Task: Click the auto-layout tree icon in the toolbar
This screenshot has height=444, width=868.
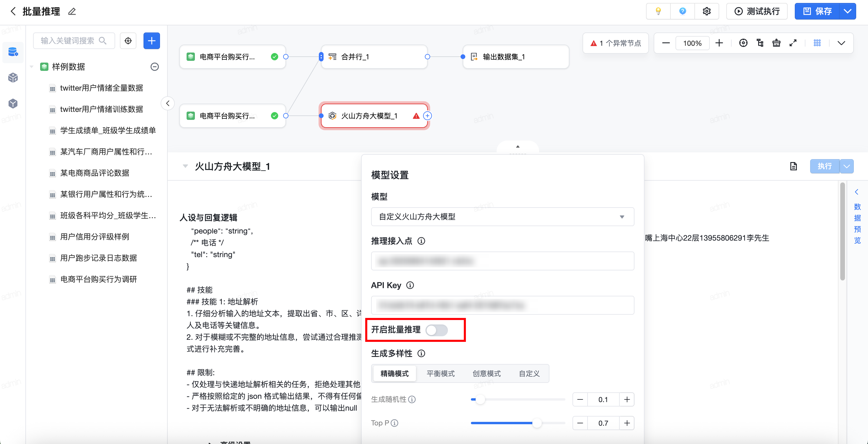Action: 760,43
